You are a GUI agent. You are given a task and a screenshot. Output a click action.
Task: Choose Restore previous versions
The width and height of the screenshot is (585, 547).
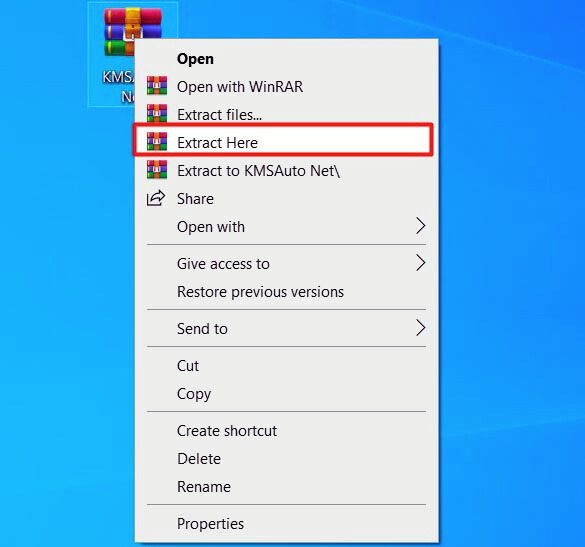click(x=287, y=291)
